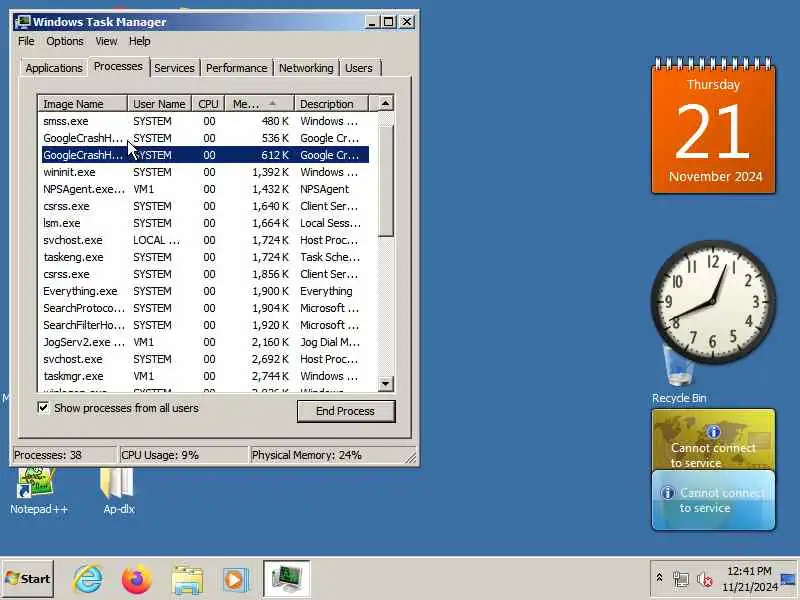Switch to the Performance tab
800x600 pixels.
[237, 68]
